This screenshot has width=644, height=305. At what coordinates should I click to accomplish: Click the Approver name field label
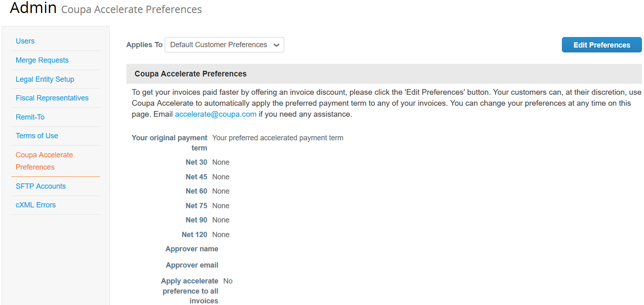(192, 249)
